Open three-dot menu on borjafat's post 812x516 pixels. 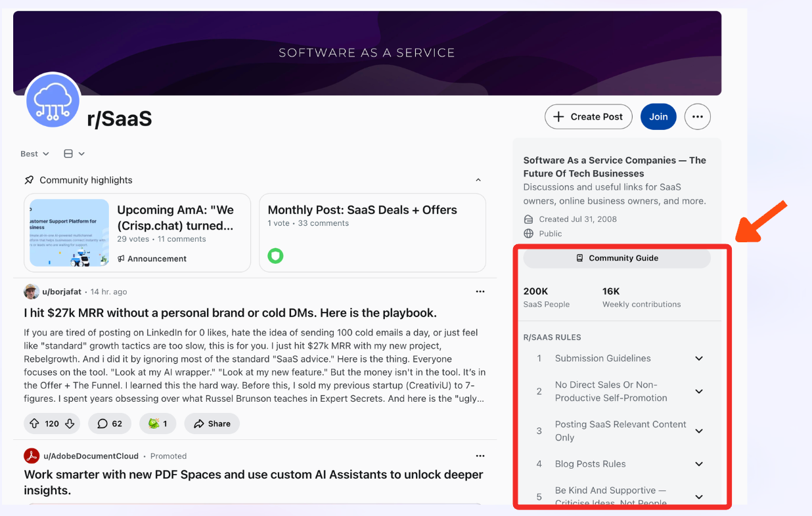480,291
